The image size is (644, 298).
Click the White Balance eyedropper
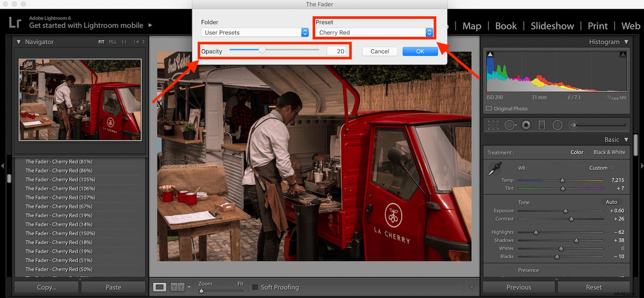coord(495,168)
